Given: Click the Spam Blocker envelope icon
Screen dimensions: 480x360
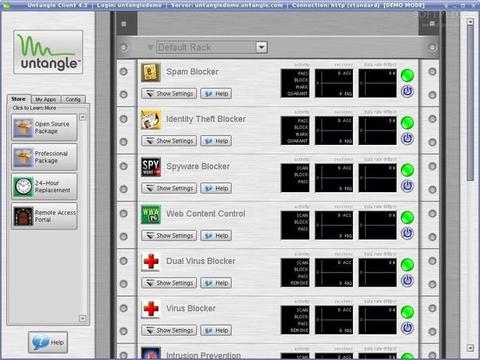Looking at the screenshot, I should pos(151,72).
